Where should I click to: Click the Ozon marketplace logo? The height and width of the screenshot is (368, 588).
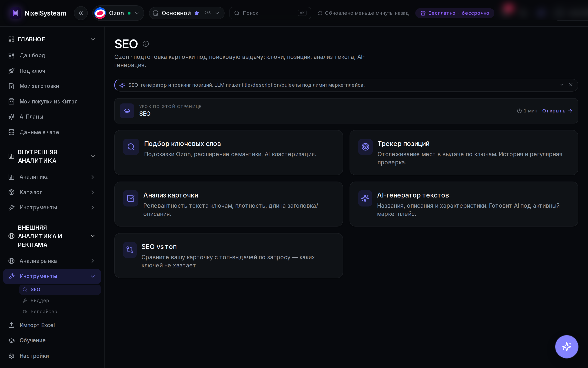(100, 13)
